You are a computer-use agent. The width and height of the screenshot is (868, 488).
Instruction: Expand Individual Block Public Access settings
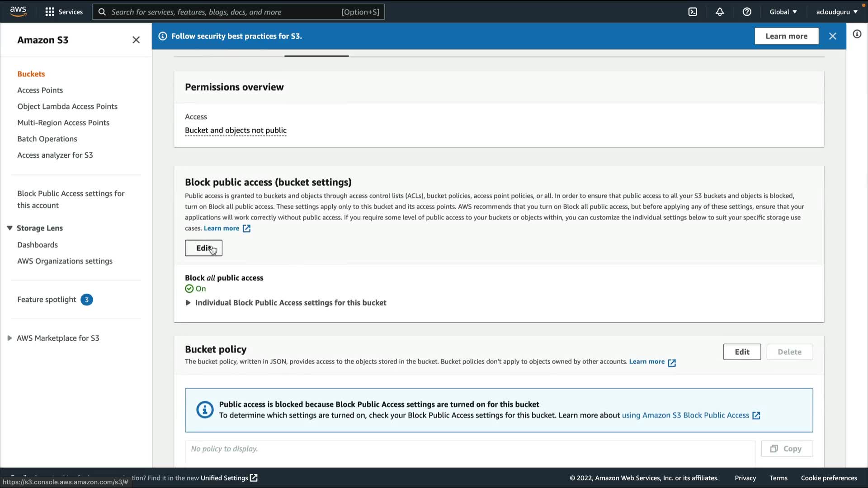[x=189, y=303]
